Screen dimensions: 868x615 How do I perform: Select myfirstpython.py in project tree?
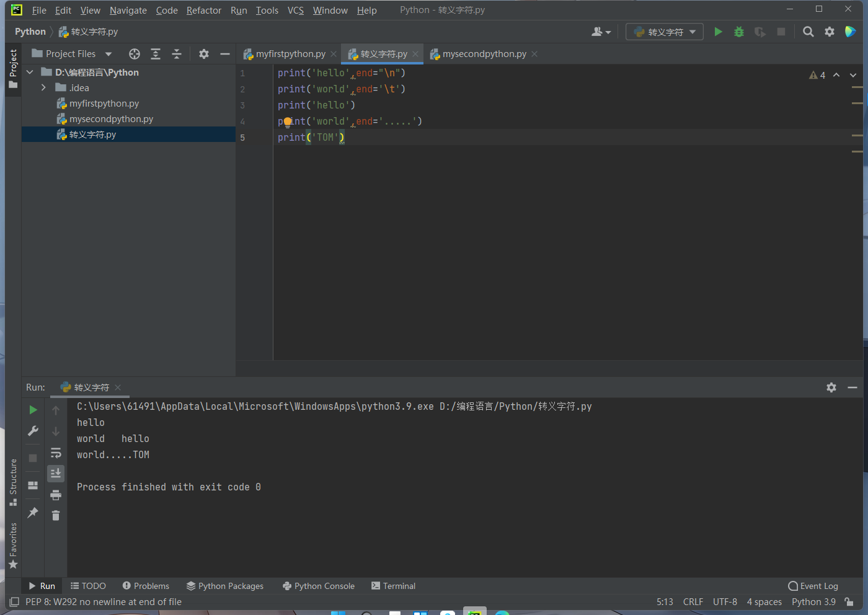tap(104, 104)
